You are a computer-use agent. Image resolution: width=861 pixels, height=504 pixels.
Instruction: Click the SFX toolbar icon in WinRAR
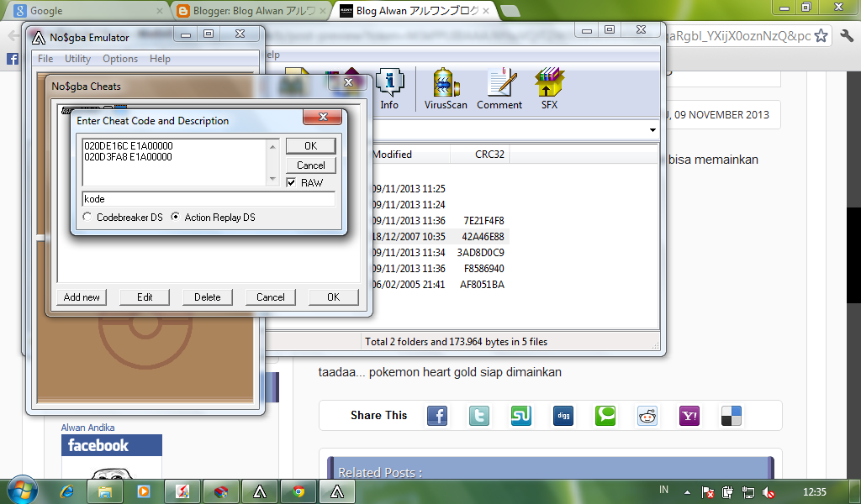point(549,89)
